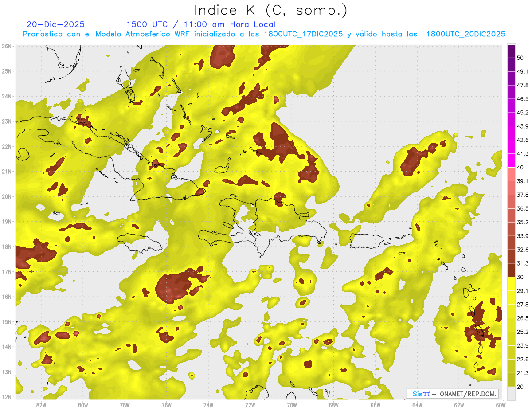
Task: Select the bright yellow color bar segment between 29.1 and 30
Action: point(511,284)
